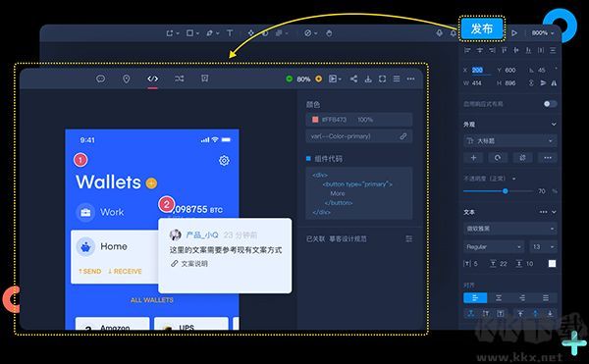589x364 pixels.
Task: Click the sliders icon beside 摹客设计规范
Action: [408, 238]
